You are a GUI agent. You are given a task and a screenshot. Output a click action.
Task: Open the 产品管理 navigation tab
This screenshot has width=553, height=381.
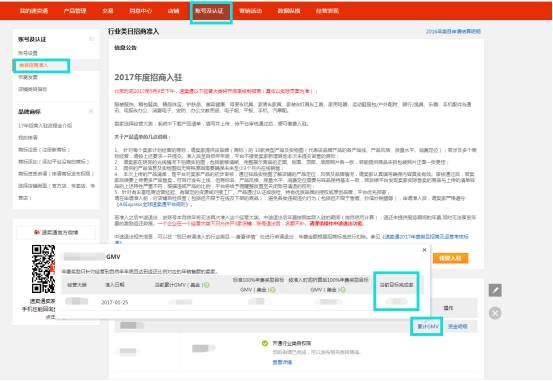(x=75, y=11)
